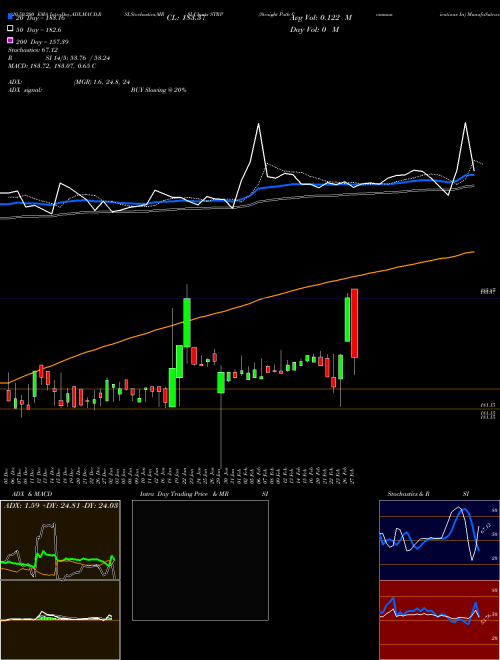Image resolution: width=500 pixels, height=660 pixels.
Task: Click the 'CL: 183.37' closing price text
Action: pos(186,18)
